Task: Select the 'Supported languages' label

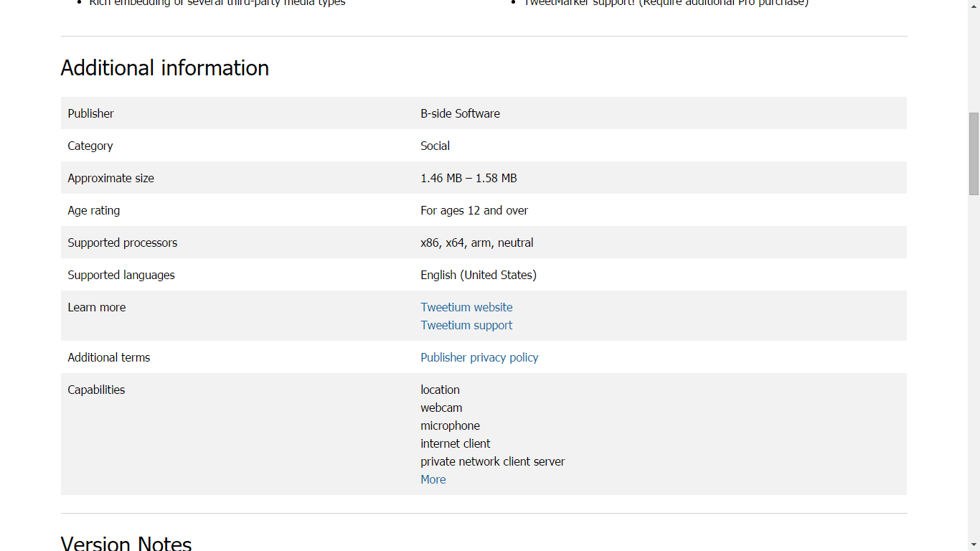Action: tap(121, 275)
